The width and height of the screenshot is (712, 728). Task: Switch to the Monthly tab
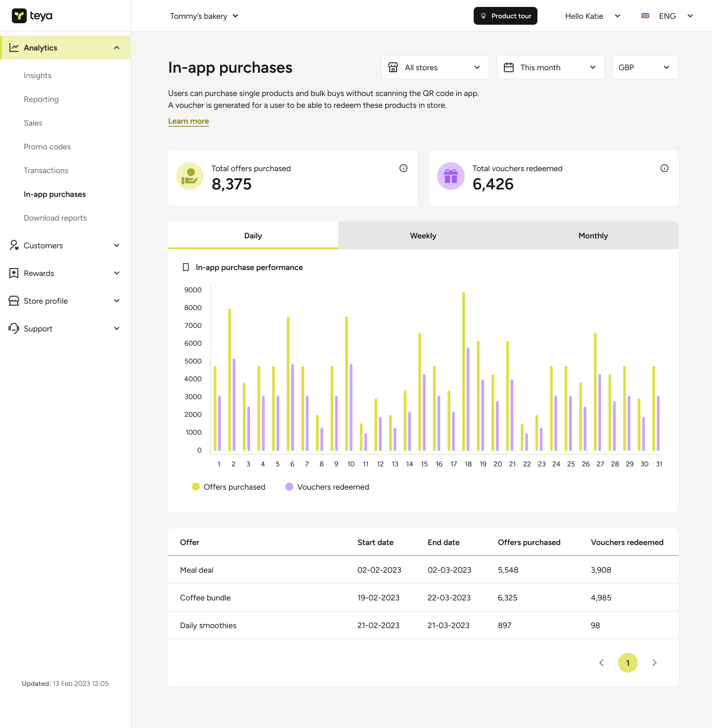593,236
